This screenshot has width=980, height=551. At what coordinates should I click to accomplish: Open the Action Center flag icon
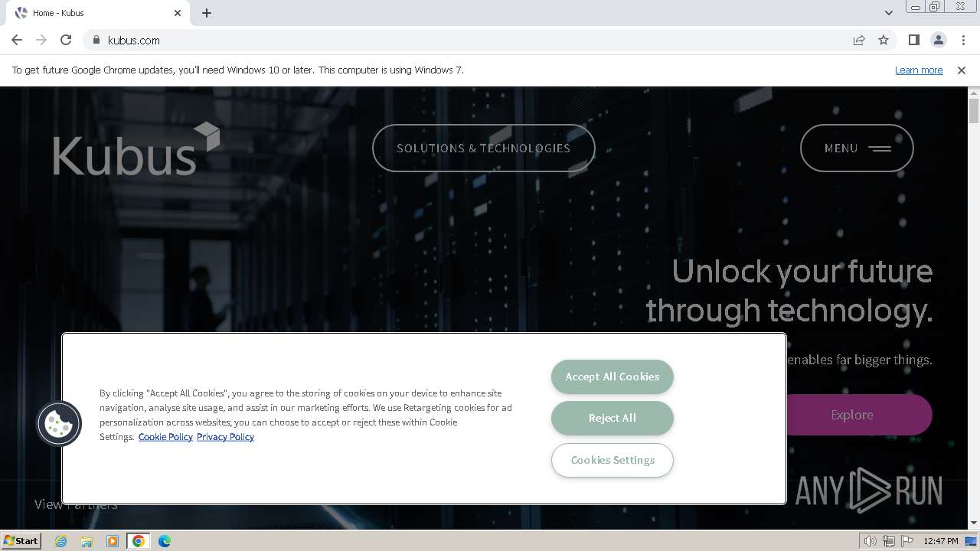click(x=907, y=541)
